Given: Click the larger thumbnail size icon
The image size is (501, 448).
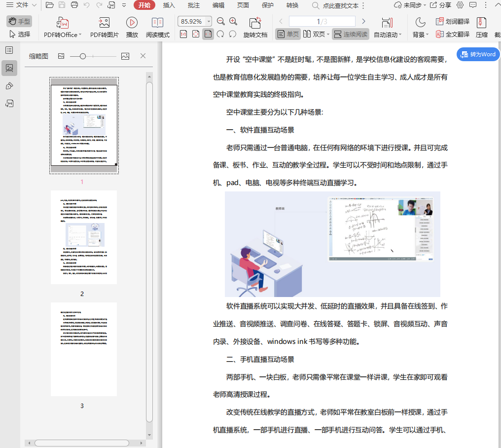Looking at the screenshot, I should pos(125,56).
